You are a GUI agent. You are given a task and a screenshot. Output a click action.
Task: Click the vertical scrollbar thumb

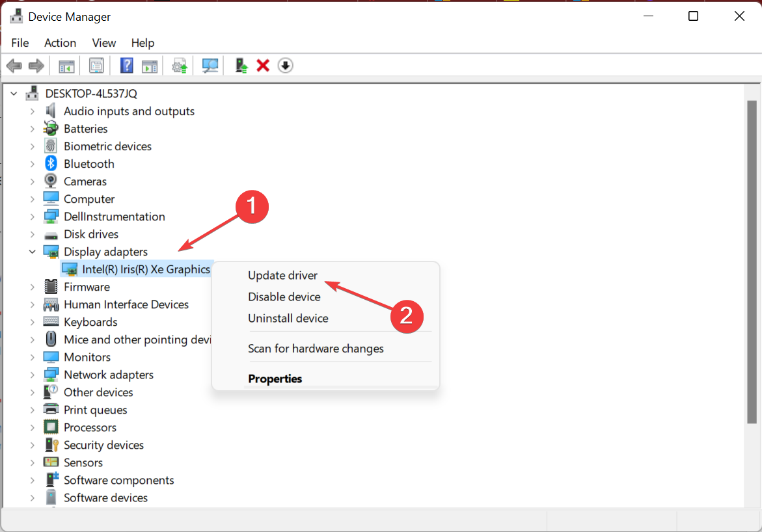pos(752,262)
